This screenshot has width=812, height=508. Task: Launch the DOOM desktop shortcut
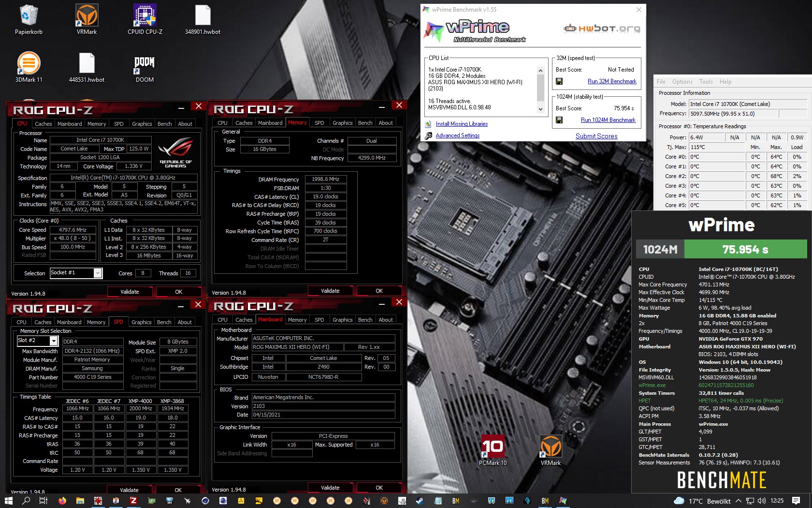coord(145,68)
